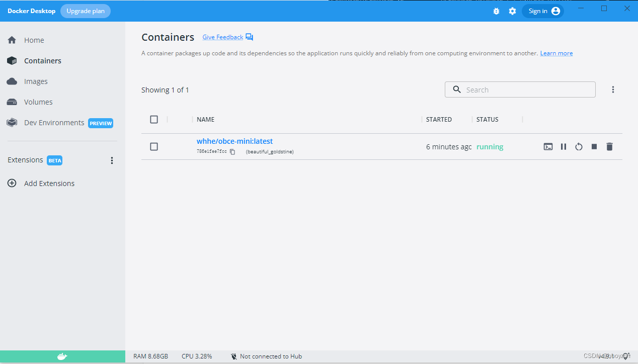
Task: Select all containers header checkbox
Action: [154, 119]
